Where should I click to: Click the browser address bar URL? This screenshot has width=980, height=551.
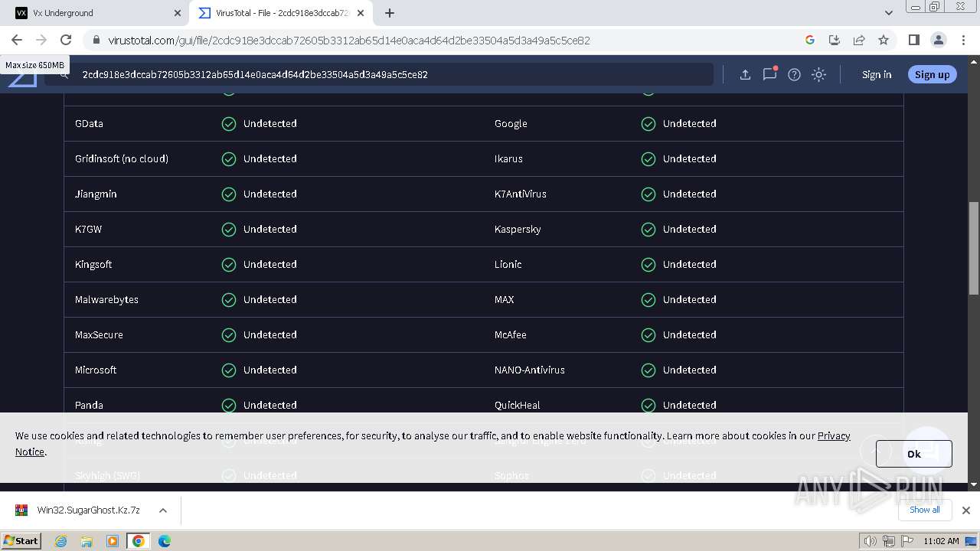click(349, 40)
